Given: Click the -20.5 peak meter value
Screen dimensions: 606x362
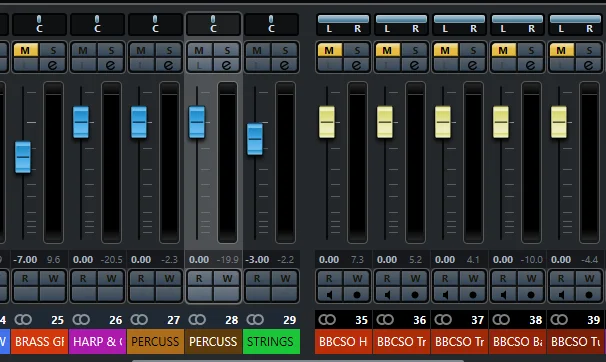Looking at the screenshot, I should (x=111, y=260).
